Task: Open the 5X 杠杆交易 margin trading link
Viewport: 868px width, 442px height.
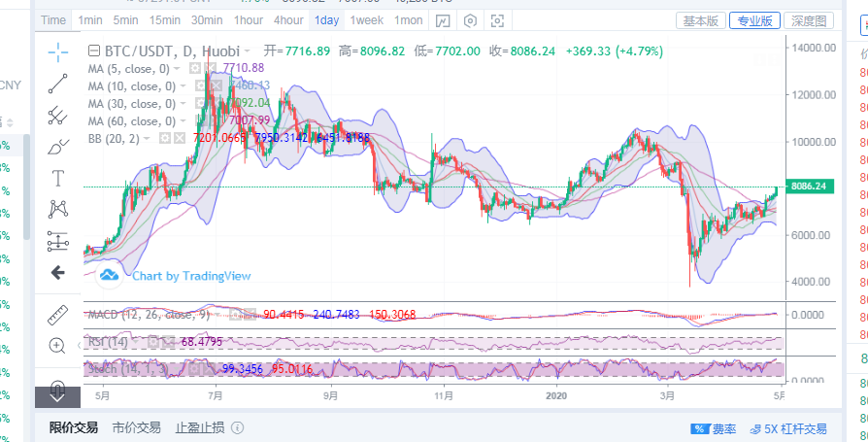Action: click(788, 428)
